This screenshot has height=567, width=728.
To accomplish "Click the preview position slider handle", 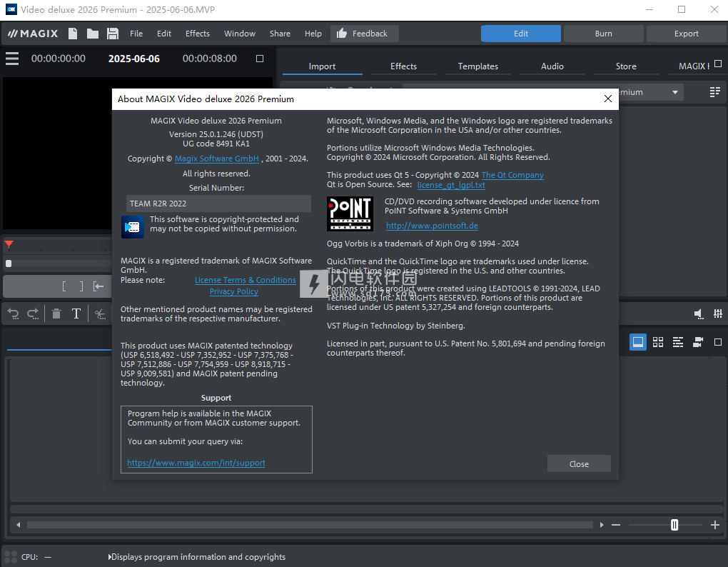I will [x=9, y=264].
